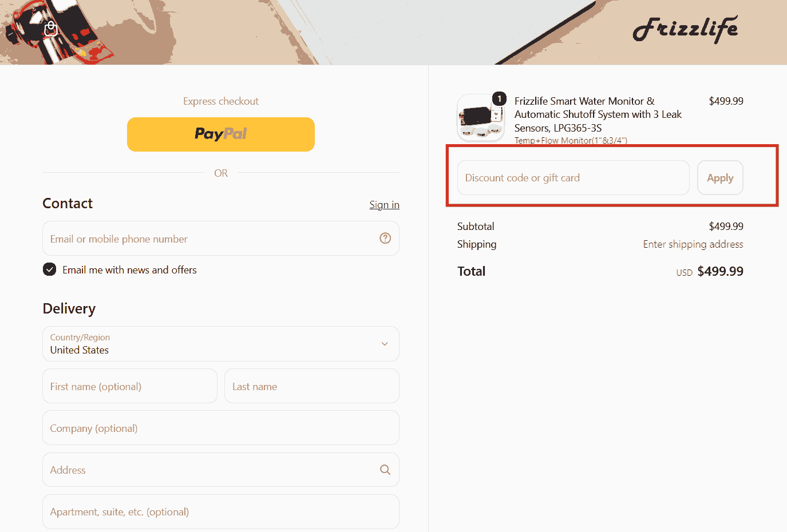Pay with the PayPal express checkout button
Viewport: 787px width, 532px height.
tap(221, 134)
